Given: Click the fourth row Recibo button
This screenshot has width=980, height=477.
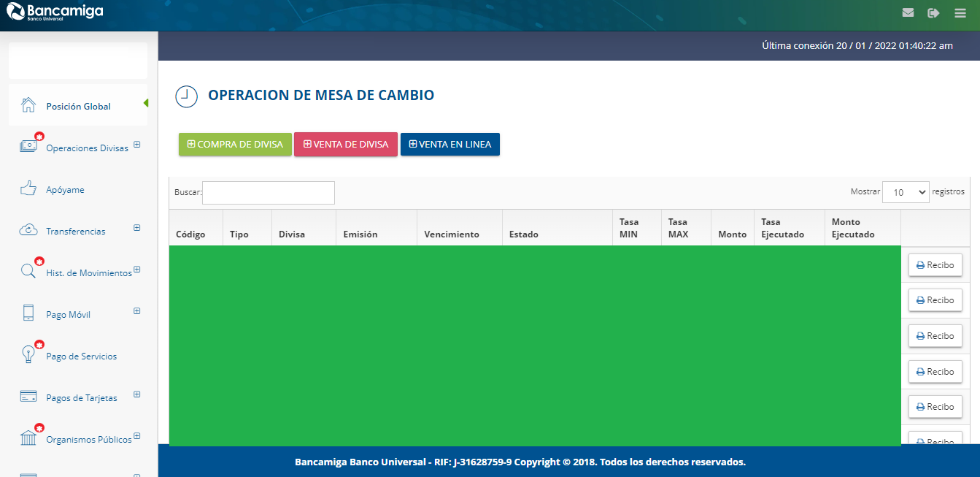Looking at the screenshot, I should 935,372.
